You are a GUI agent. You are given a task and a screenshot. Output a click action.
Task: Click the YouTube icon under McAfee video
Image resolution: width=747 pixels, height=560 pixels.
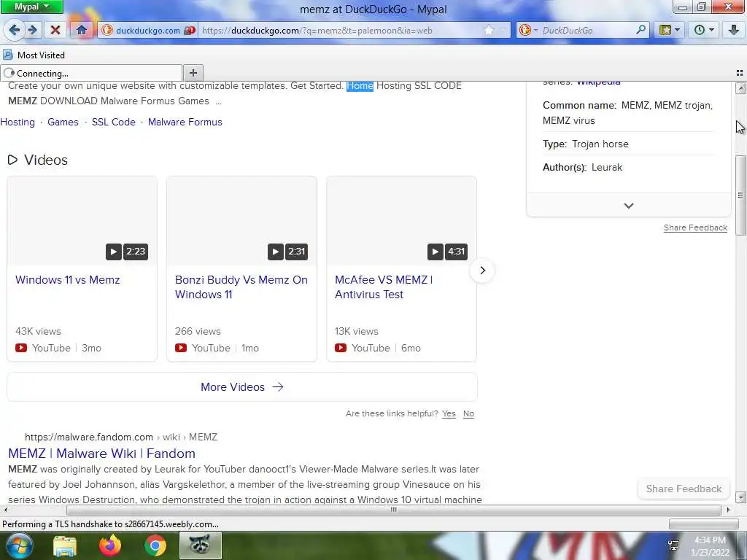pyautogui.click(x=341, y=348)
